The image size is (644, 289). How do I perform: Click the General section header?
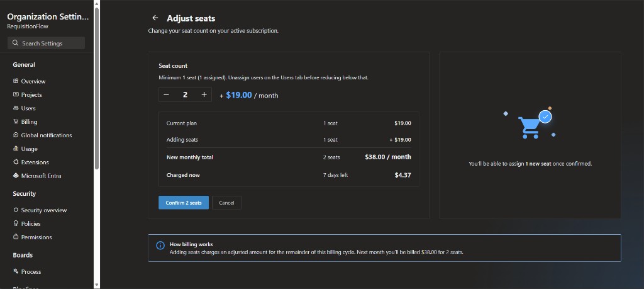coord(24,65)
